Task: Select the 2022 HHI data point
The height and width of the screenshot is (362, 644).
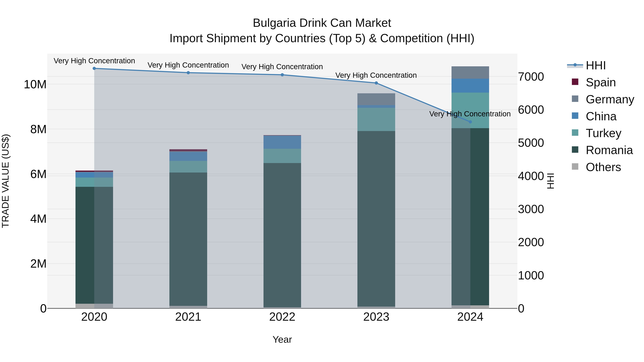Action: (x=282, y=75)
